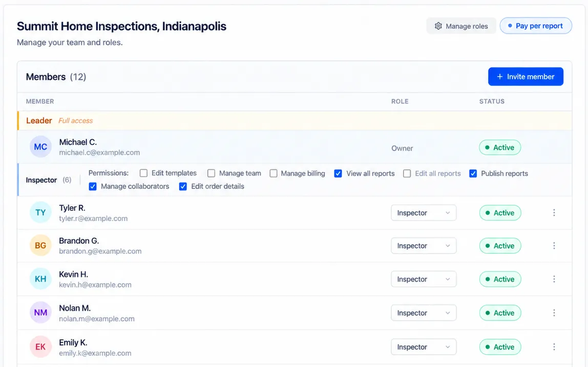The image size is (588, 367).
Task: Click the Active status badge for Tyler R.
Action: (x=500, y=212)
